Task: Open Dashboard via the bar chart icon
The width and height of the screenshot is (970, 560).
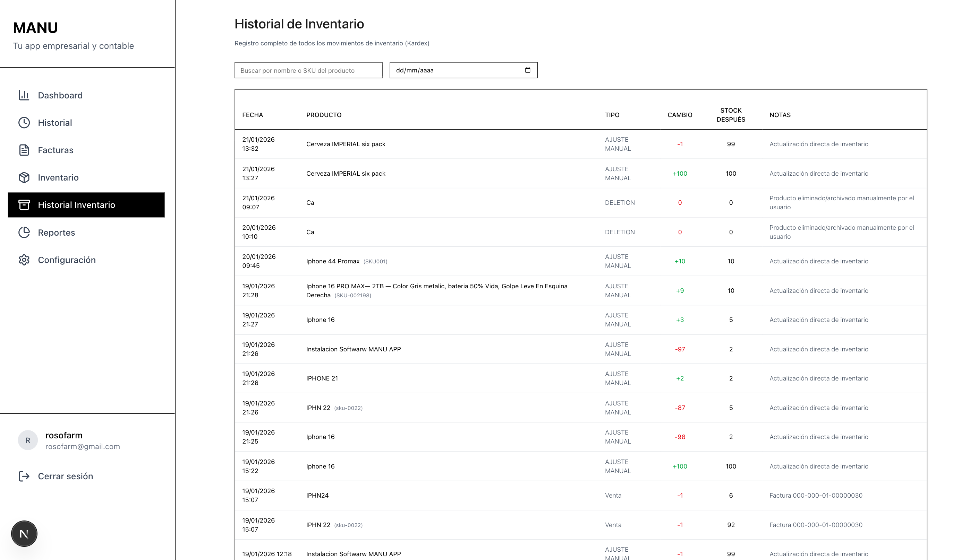Action: click(x=24, y=95)
